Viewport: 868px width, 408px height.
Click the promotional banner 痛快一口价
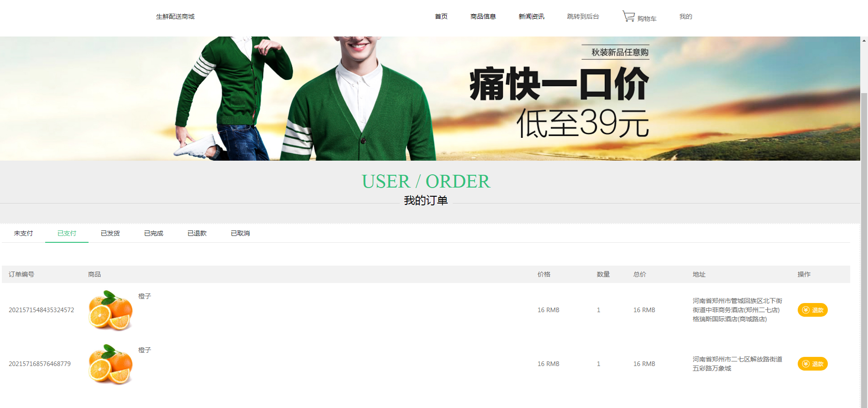tap(430, 99)
